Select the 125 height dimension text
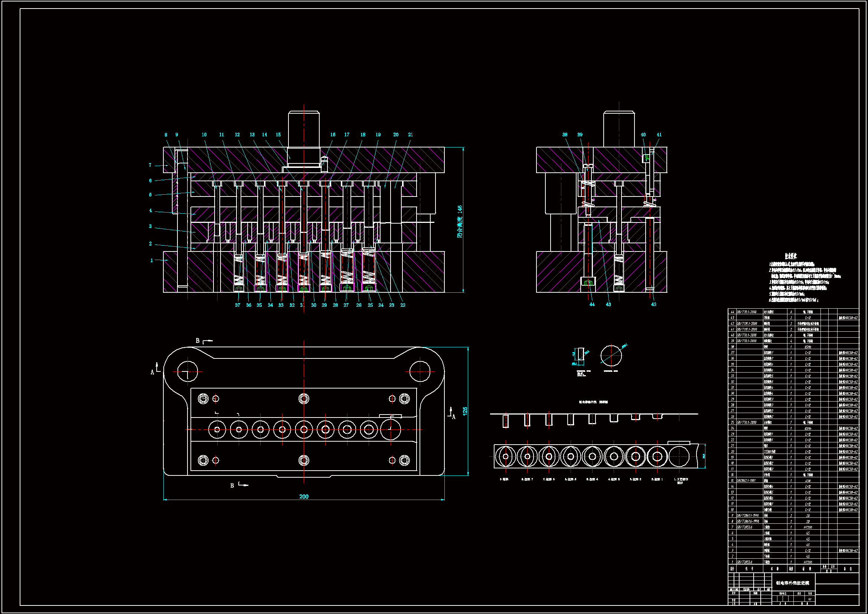The width and height of the screenshot is (868, 614). [465, 411]
